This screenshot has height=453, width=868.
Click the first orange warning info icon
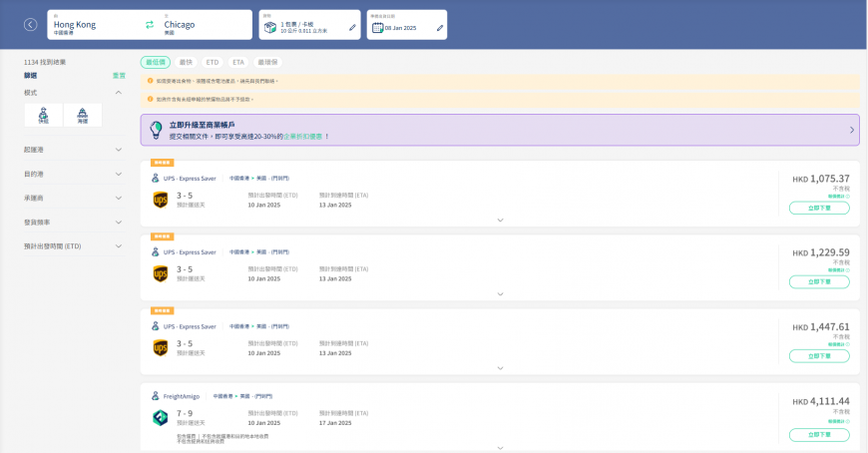[x=150, y=81]
